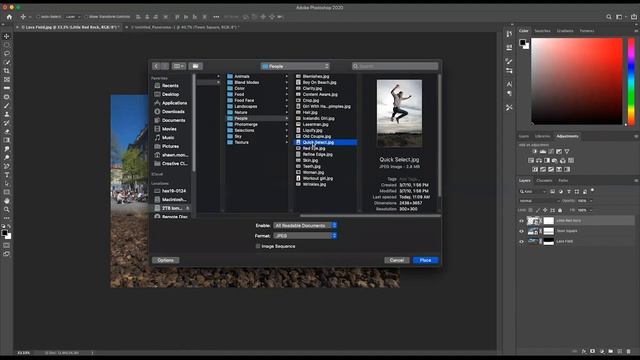This screenshot has width=640, height=360.
Task: Select the Crop tool
Action: pos(7,71)
